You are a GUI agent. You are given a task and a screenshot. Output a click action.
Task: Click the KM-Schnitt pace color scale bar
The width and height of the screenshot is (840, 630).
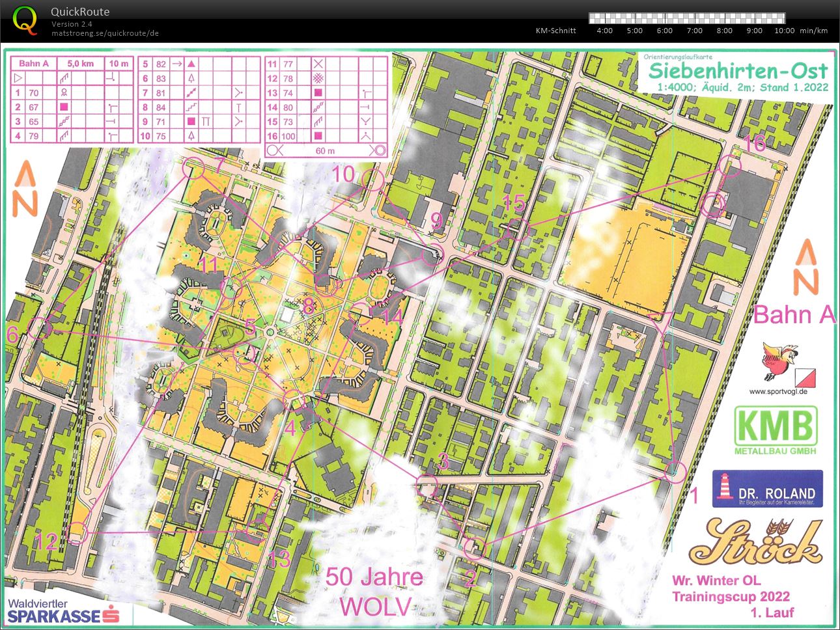(687, 18)
